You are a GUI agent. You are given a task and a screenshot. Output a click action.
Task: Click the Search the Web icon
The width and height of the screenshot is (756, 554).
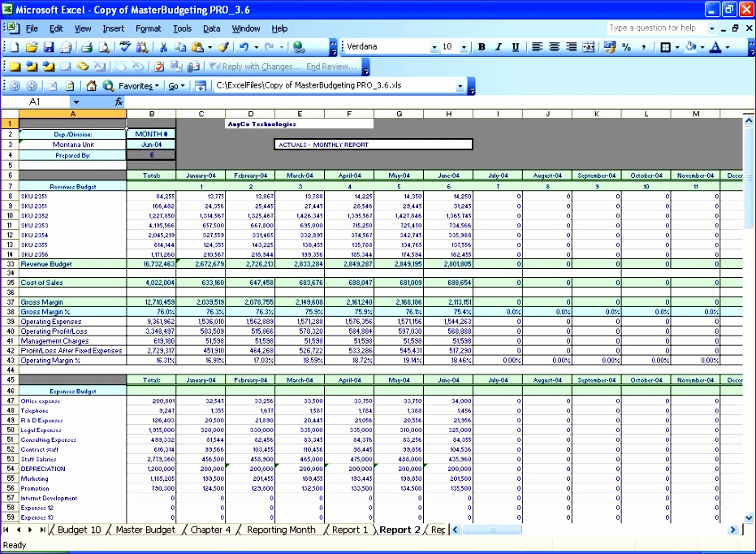108,86
